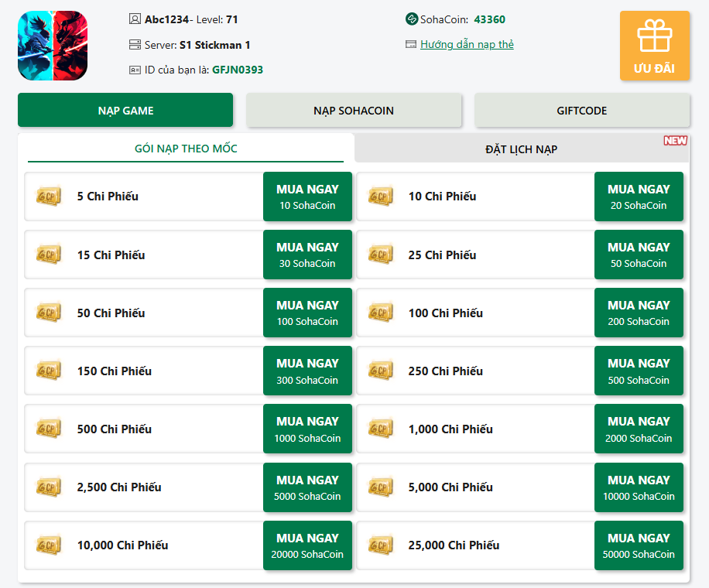Click the '250 Chi Phiếu' package label
Viewport: 709px width, 588px height.
point(445,371)
